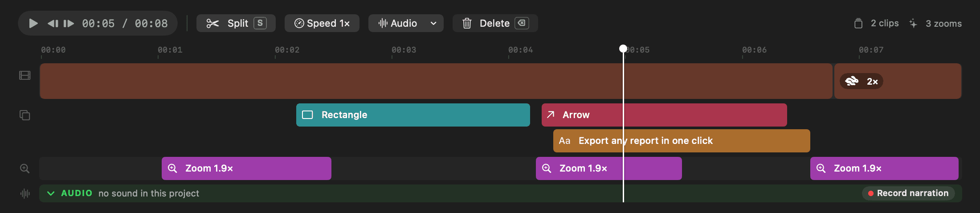Jump to the 00:04 ruler mark
Image resolution: width=980 pixels, height=213 pixels.
pyautogui.click(x=520, y=50)
